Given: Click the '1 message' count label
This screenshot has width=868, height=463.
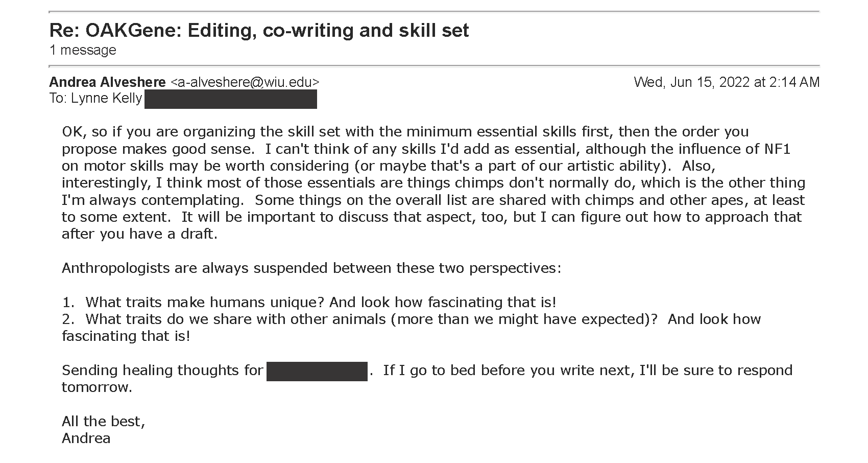Looking at the screenshot, I should tap(83, 50).
